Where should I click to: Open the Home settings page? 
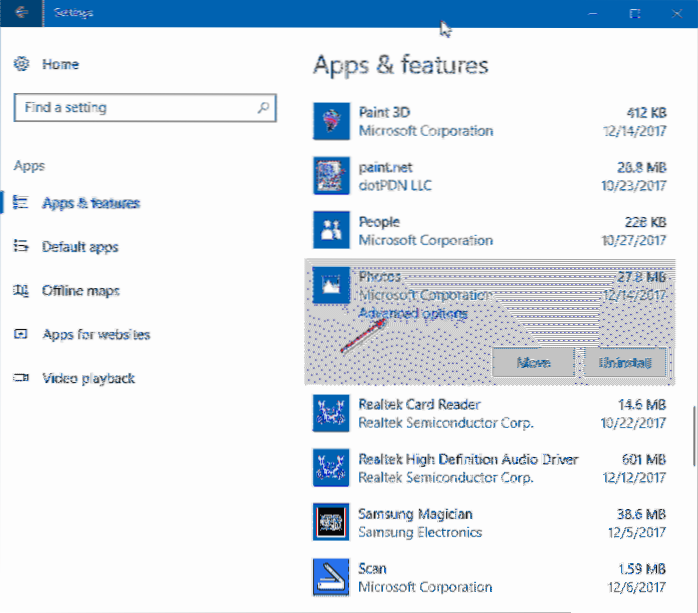click(61, 64)
